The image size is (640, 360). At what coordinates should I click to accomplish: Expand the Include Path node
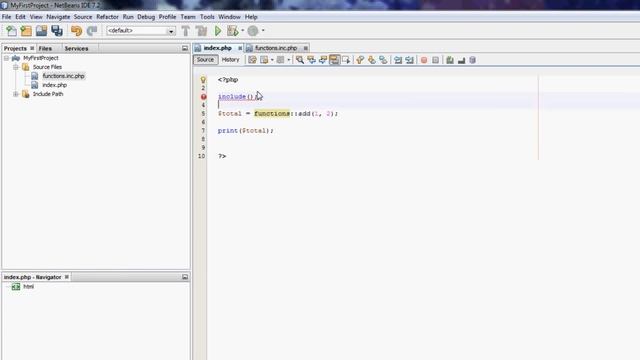tap(16, 94)
